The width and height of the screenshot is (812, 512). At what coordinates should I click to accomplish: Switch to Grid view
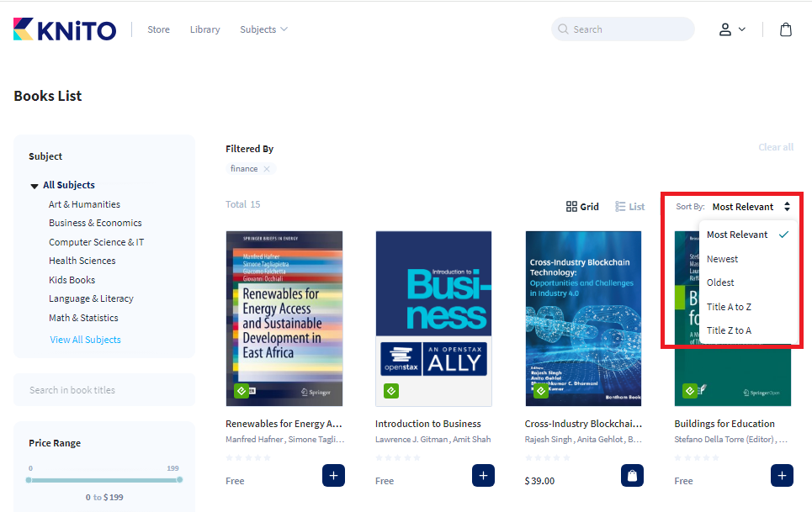(x=582, y=207)
